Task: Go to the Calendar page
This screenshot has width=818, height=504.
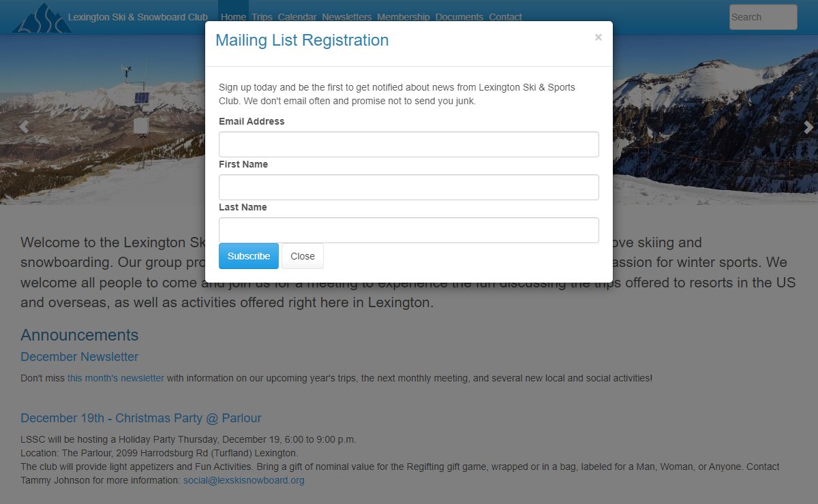Action: pyautogui.click(x=297, y=17)
